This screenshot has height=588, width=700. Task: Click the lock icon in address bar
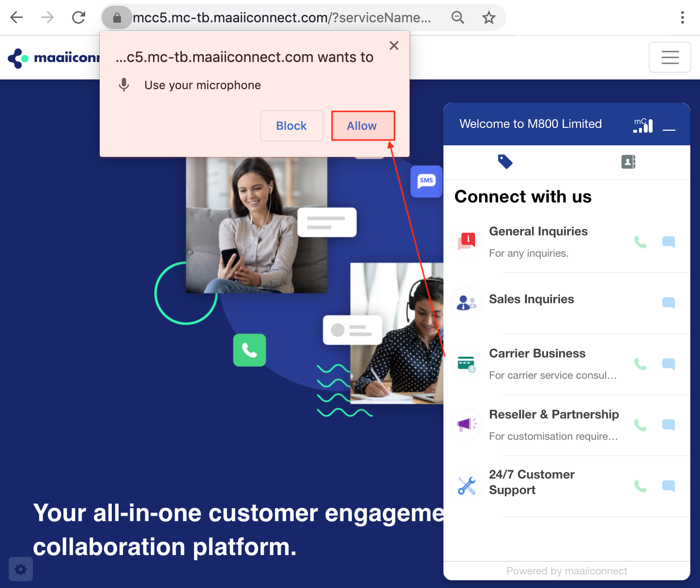coord(117,18)
